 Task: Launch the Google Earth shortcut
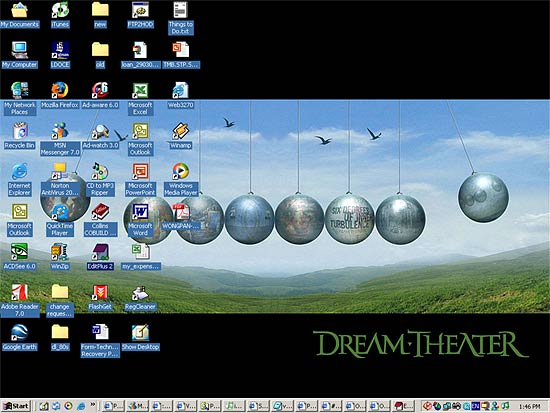pyautogui.click(x=20, y=338)
